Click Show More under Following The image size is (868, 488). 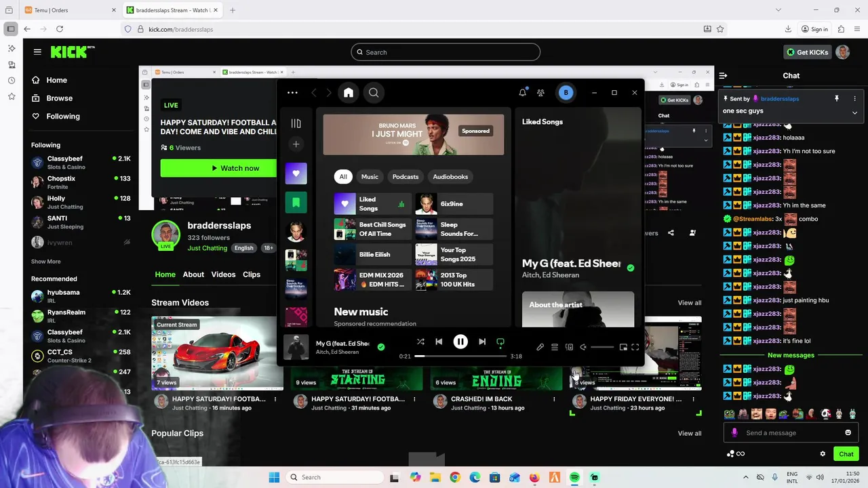click(45, 262)
